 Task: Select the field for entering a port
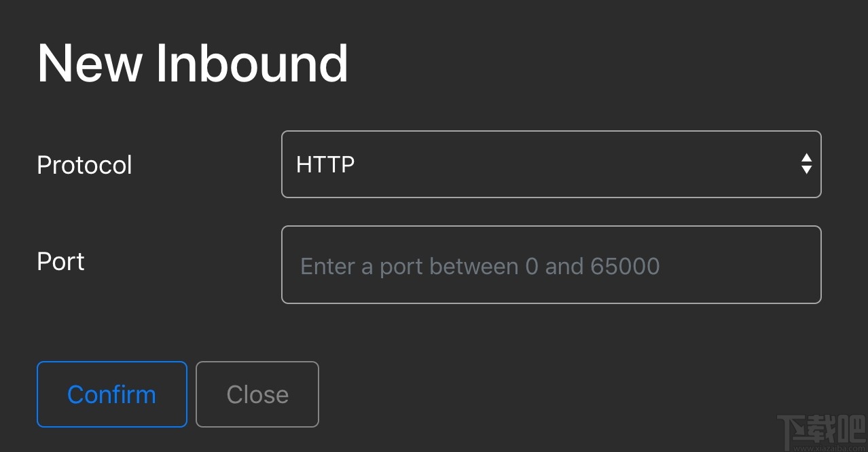[x=550, y=265]
